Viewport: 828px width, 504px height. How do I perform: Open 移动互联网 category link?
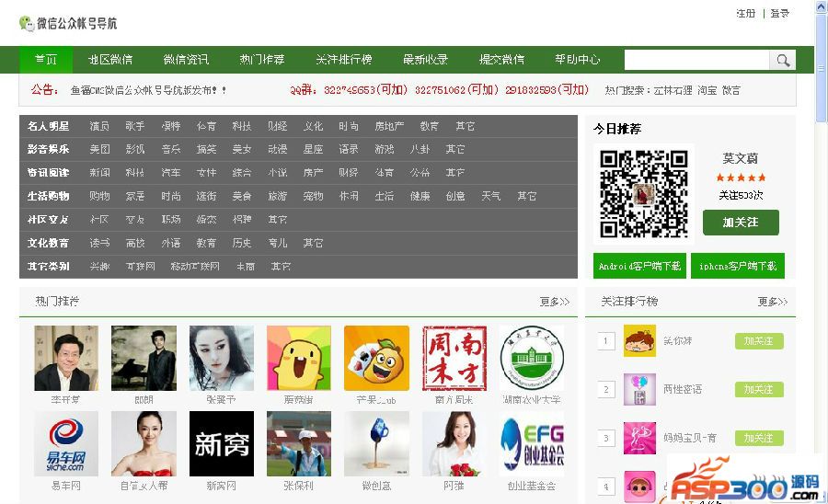point(195,266)
